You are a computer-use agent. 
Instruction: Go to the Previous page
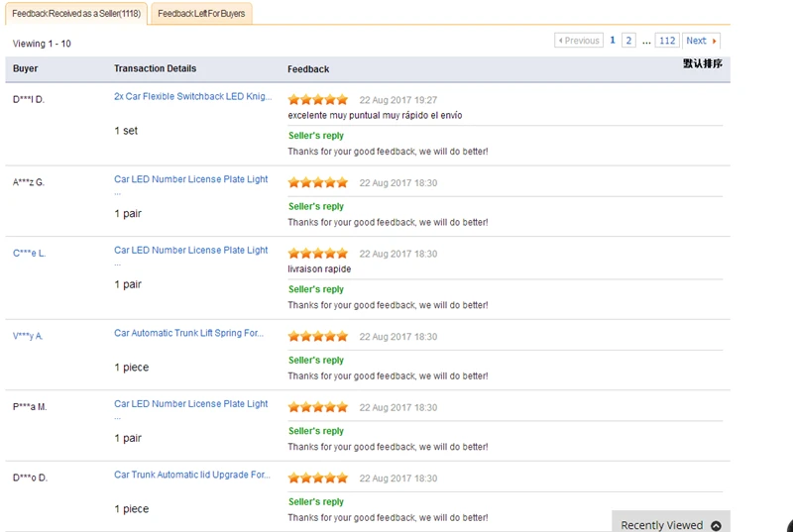(579, 41)
